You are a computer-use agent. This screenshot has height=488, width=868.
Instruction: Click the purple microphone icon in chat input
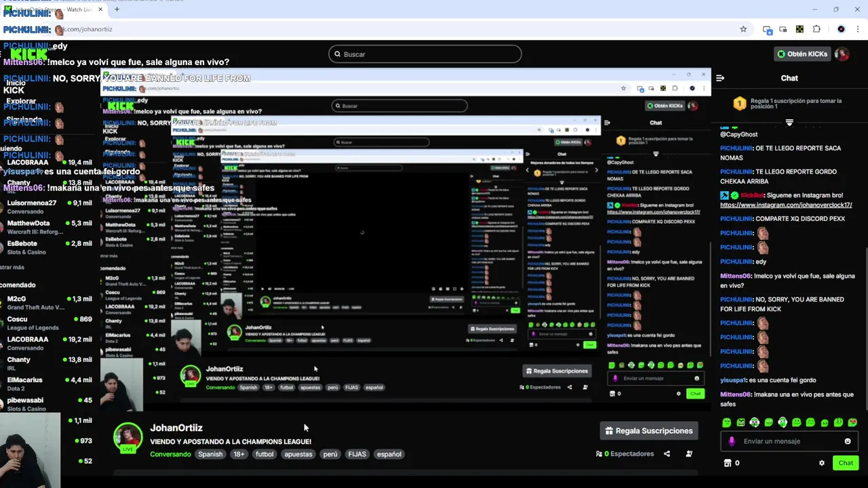pyautogui.click(x=732, y=441)
